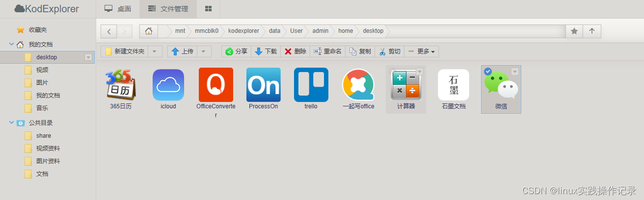The image size is (644, 200).
Task: Click home in the breadcrumb path
Action: [x=346, y=31]
